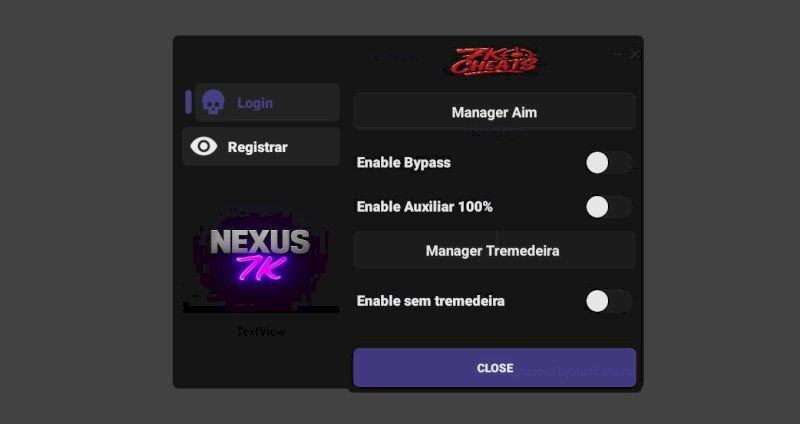
Task: Click the neon purple 7K text
Action: [x=262, y=268]
